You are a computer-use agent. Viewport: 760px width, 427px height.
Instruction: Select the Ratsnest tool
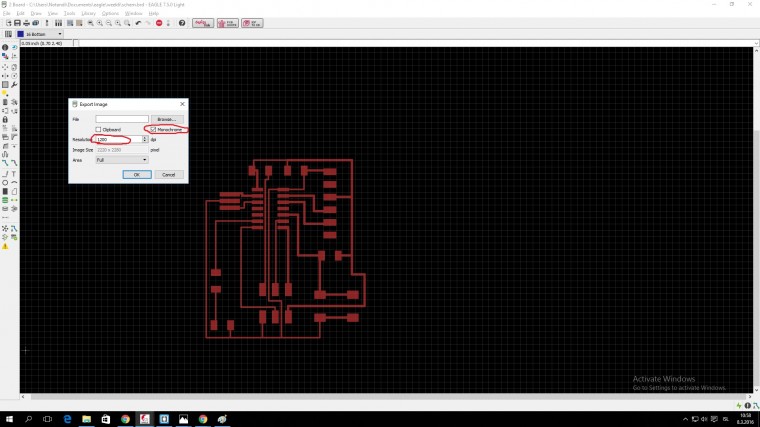(5, 228)
